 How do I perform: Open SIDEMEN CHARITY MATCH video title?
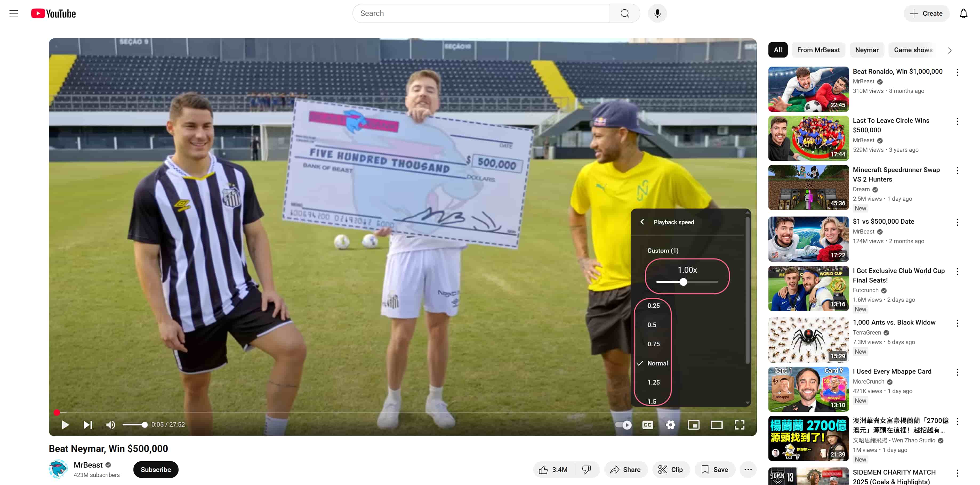894,477
